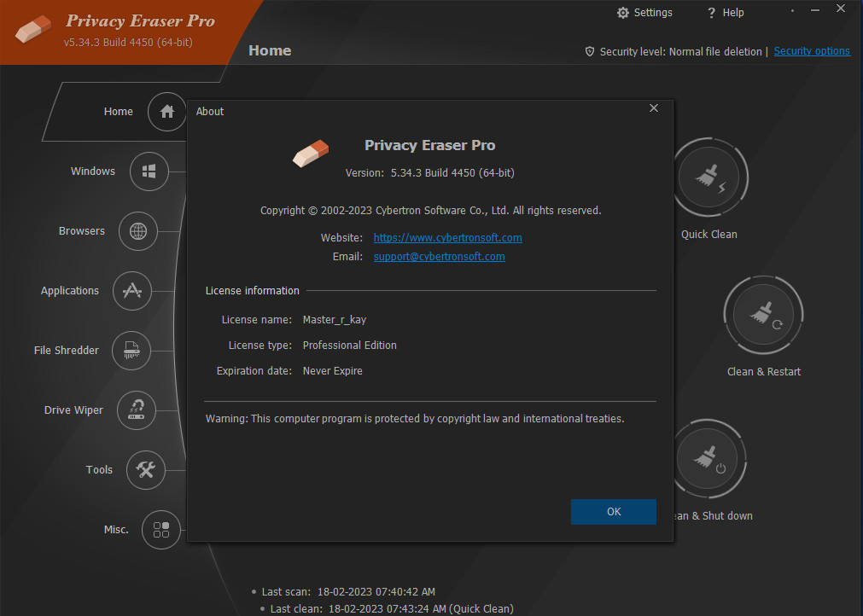Select the File Shredder sidebar label
This screenshot has width=863, height=616.
(x=67, y=351)
